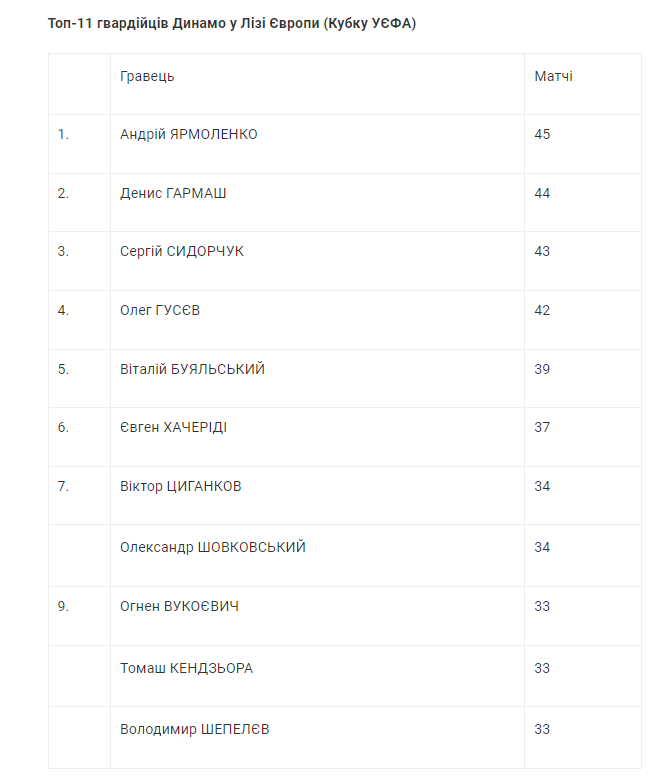Click on Сергій СИДОРЧУК cell

[x=182, y=251]
